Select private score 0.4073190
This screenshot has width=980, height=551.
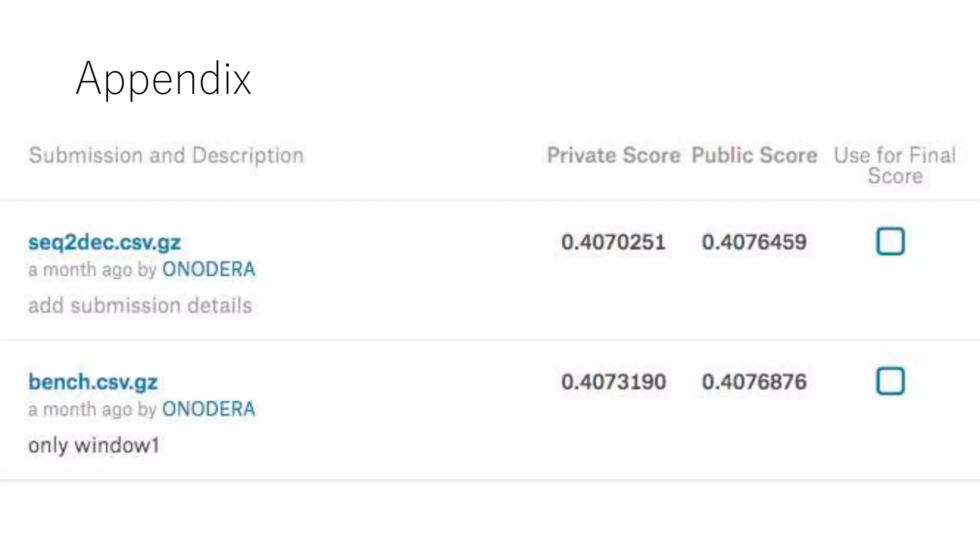(613, 382)
